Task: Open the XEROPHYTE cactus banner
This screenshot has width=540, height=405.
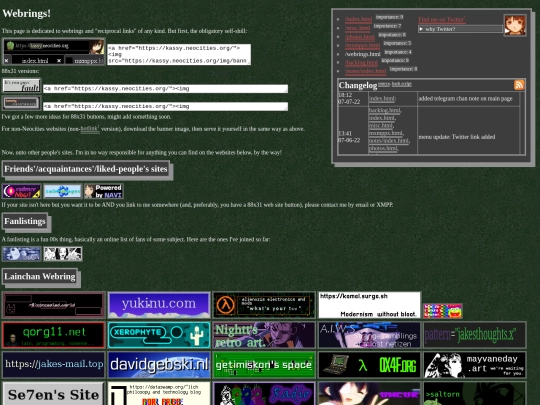Action: [159, 335]
